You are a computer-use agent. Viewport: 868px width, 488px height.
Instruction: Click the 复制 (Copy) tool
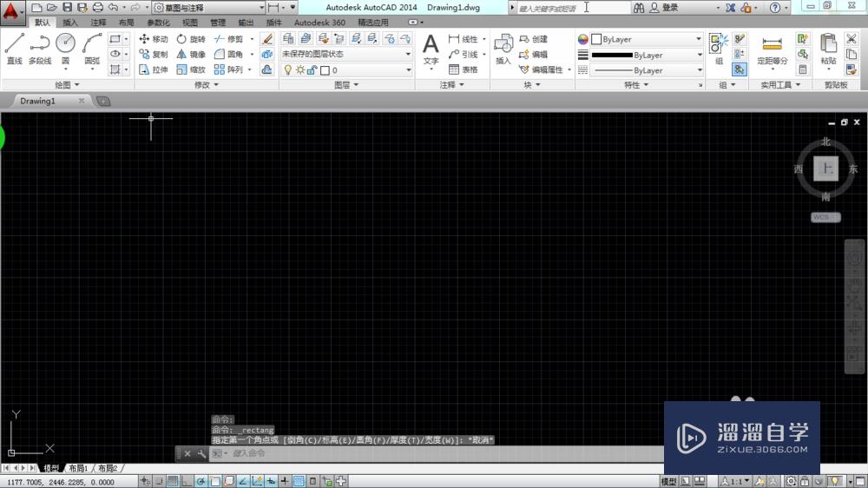(154, 55)
